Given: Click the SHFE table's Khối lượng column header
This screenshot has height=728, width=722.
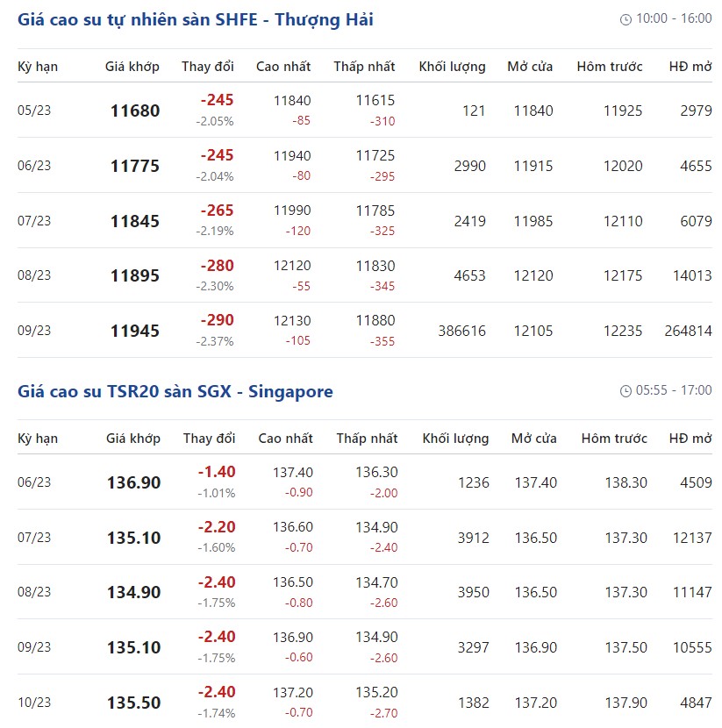Looking at the screenshot, I should (x=452, y=67).
